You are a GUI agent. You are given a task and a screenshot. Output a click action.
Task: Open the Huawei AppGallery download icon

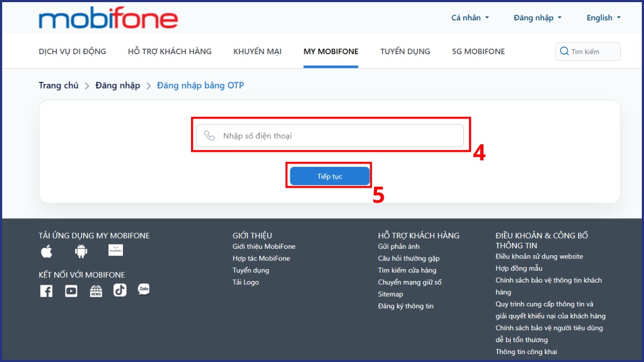tap(115, 250)
